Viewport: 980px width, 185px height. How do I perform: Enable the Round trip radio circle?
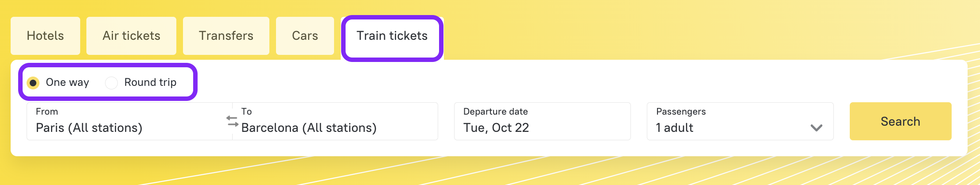click(x=111, y=83)
